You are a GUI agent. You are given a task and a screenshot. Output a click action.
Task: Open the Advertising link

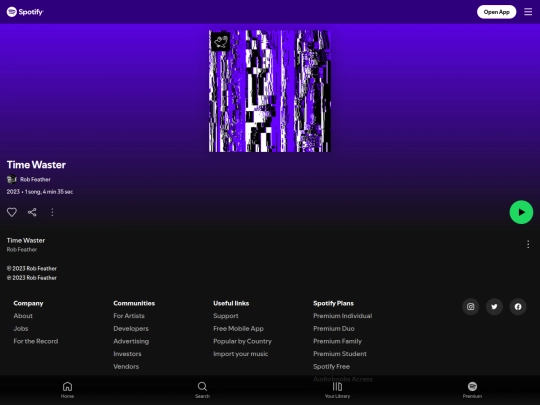pos(131,341)
